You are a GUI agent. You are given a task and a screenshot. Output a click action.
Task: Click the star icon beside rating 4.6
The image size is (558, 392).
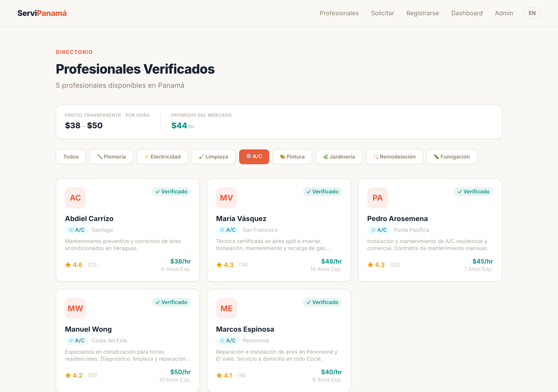pyautogui.click(x=68, y=264)
